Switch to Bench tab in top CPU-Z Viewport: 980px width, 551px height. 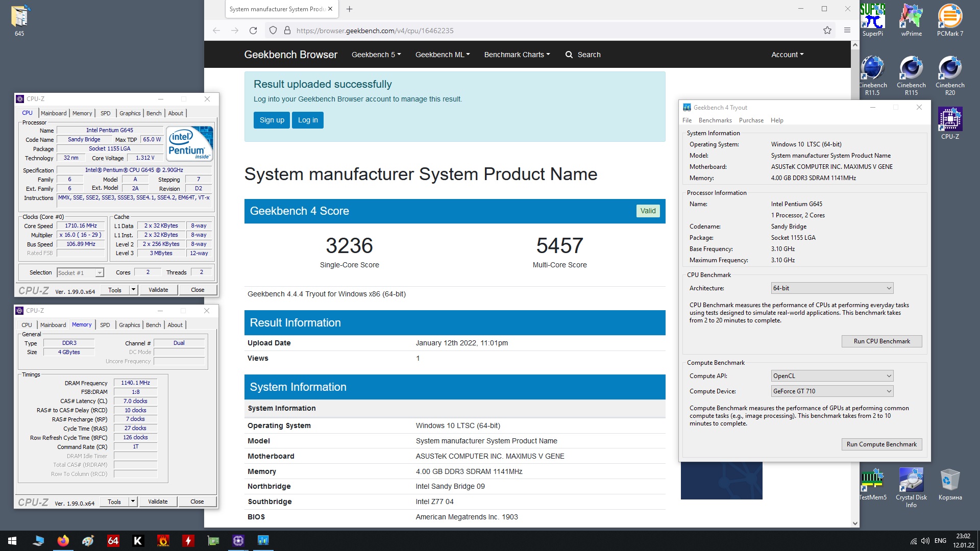pyautogui.click(x=154, y=113)
